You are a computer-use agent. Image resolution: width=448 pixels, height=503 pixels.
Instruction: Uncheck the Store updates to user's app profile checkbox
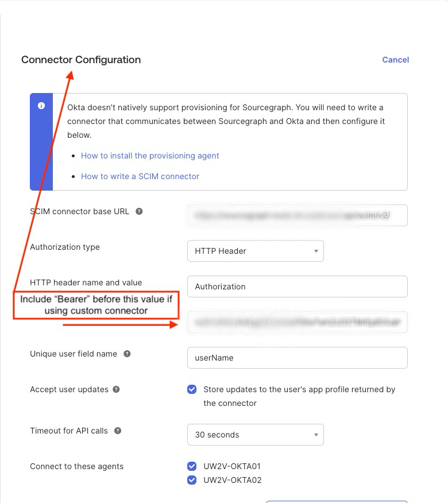[192, 389]
